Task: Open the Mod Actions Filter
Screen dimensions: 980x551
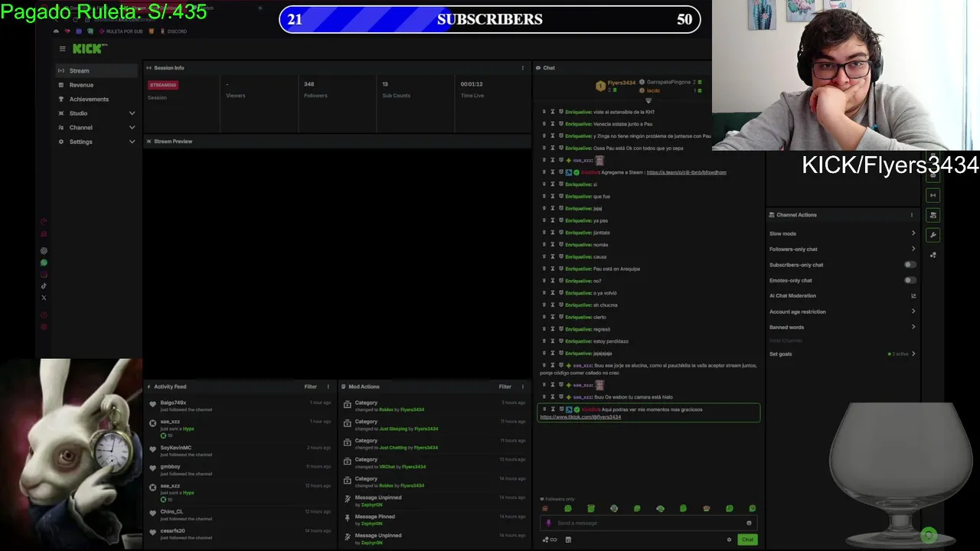Action: [505, 386]
